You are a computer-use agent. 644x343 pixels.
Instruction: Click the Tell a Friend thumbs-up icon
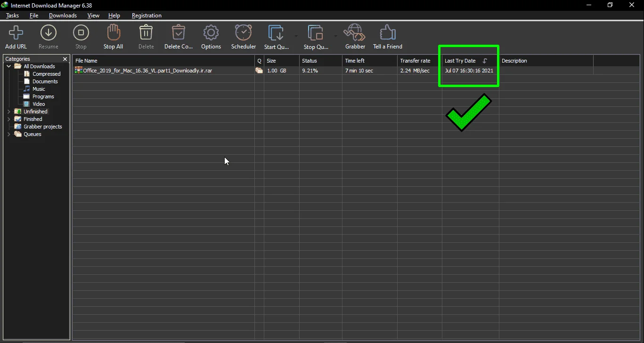coord(388,33)
